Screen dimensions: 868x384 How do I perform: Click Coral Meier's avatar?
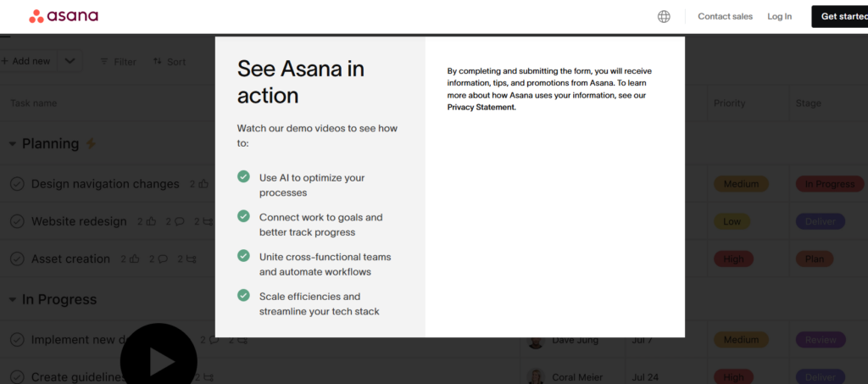pos(535,376)
